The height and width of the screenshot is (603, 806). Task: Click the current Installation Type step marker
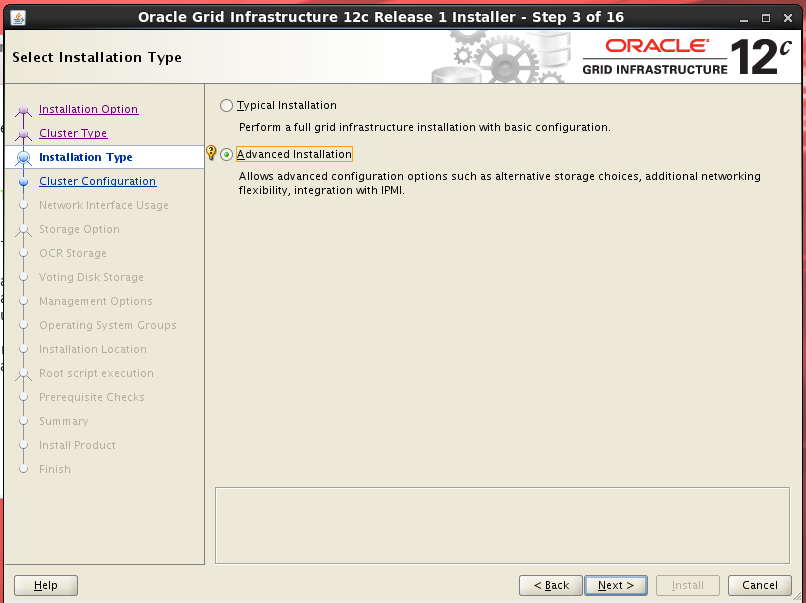(23, 157)
